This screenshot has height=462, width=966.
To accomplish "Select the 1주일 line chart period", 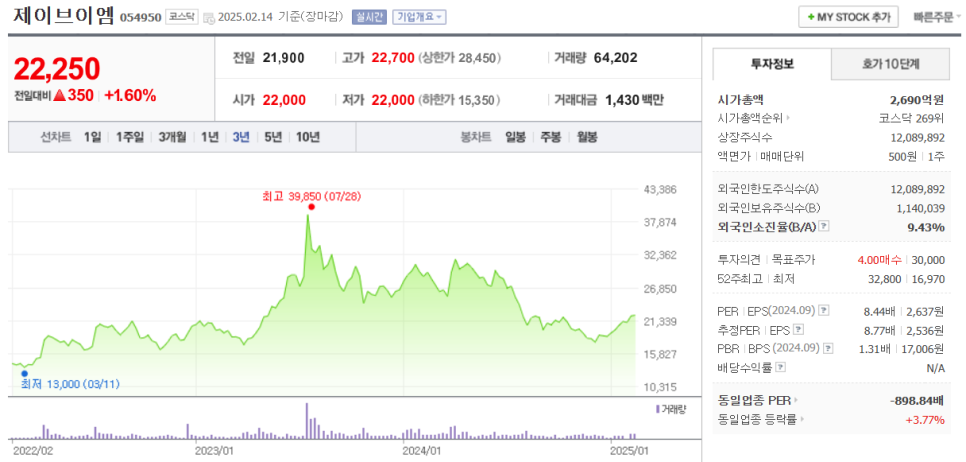I will pyautogui.click(x=129, y=137).
